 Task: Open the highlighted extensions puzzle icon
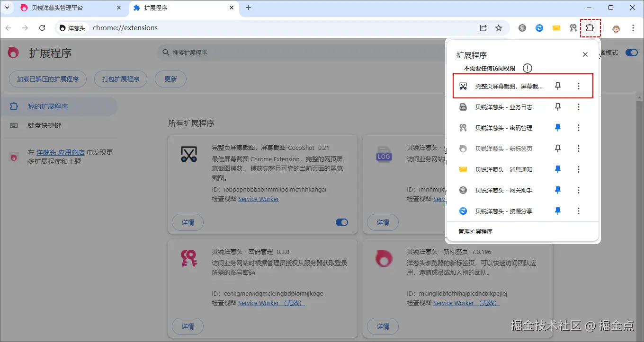(x=590, y=28)
